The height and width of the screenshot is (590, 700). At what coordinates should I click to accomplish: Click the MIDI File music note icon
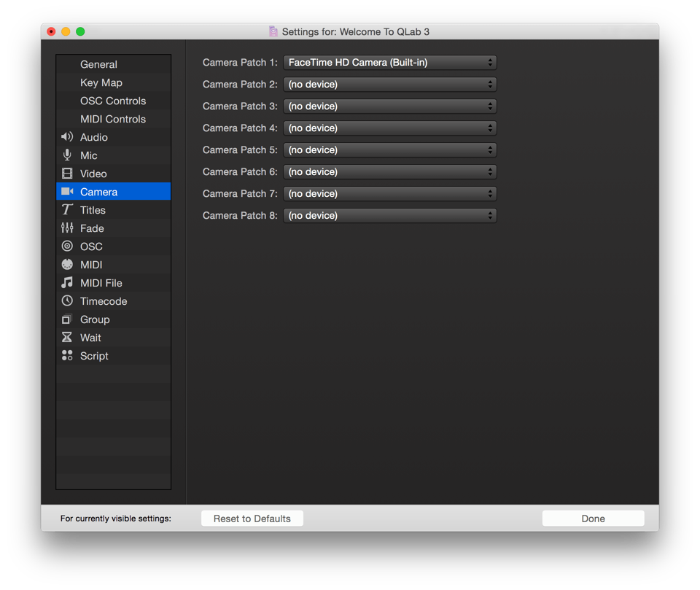click(67, 283)
